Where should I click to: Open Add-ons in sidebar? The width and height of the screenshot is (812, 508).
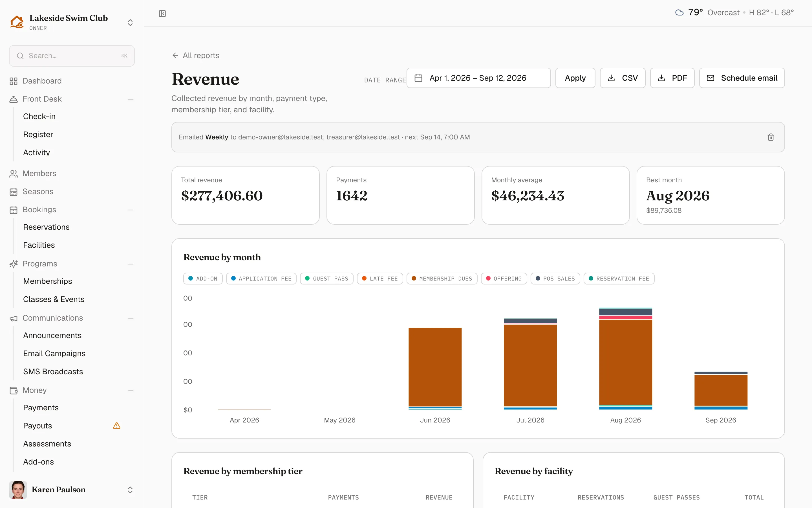39,462
